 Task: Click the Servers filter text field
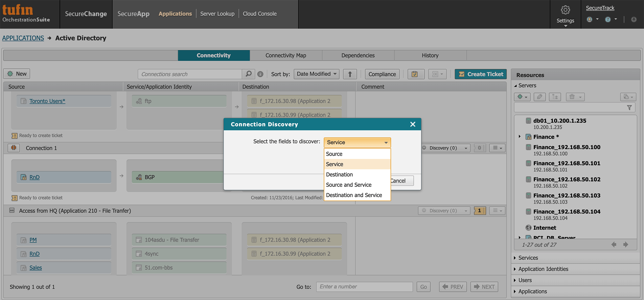[x=570, y=107]
